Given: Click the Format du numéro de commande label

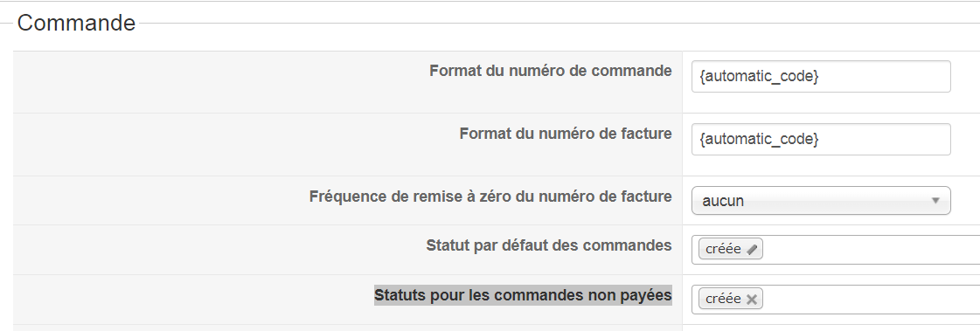Looking at the screenshot, I should [x=551, y=72].
